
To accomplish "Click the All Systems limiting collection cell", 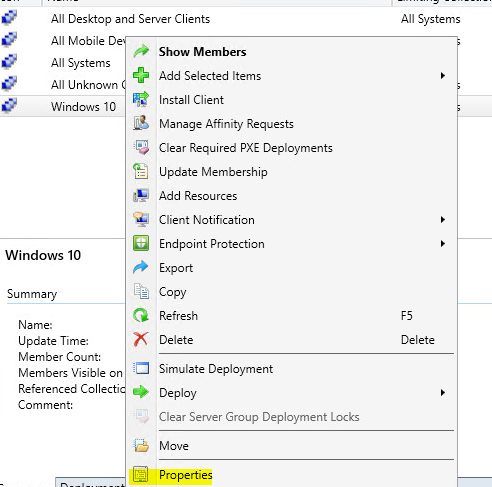I will click(x=430, y=19).
